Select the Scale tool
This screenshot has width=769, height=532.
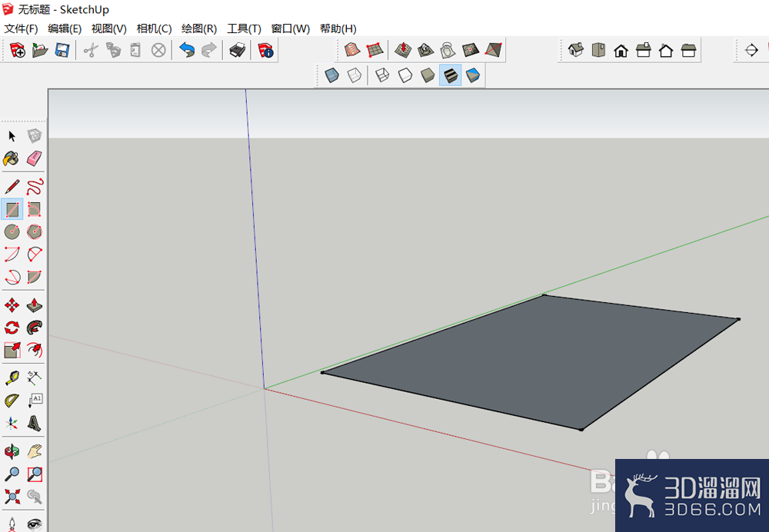12,350
